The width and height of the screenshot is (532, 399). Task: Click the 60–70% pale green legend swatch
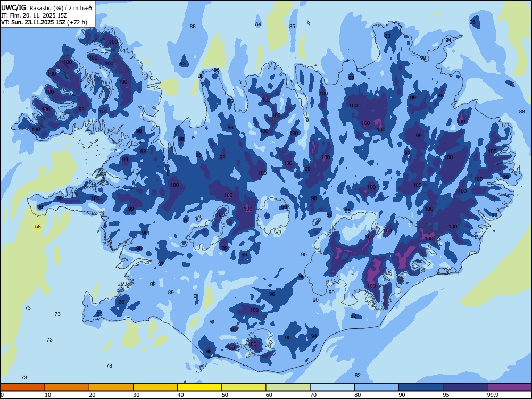pyautogui.click(x=288, y=387)
